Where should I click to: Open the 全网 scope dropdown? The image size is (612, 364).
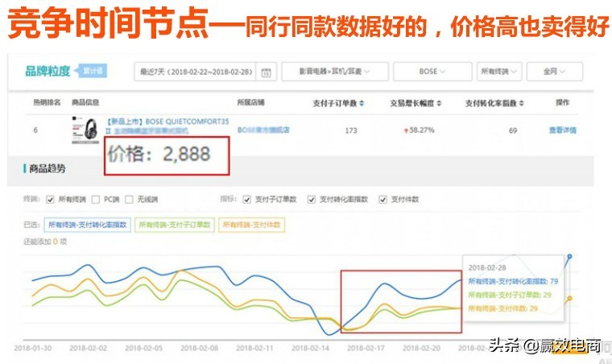tap(554, 72)
